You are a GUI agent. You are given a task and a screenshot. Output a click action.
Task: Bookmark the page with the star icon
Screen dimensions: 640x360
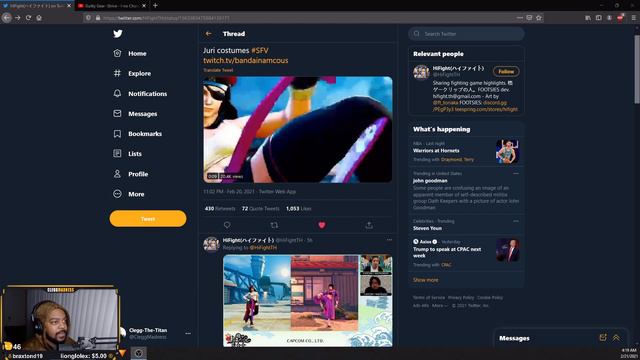click(x=539, y=18)
